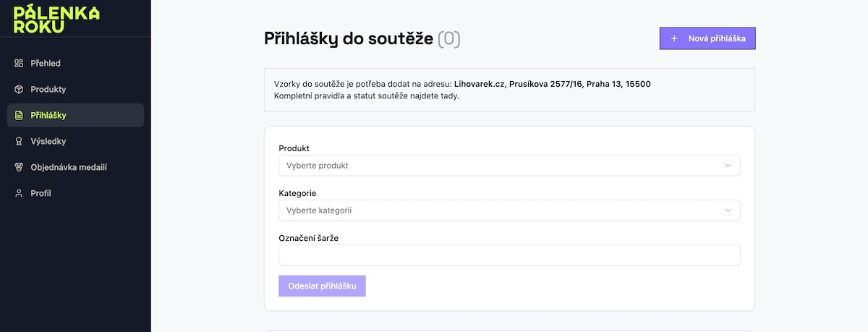This screenshot has height=332, width=868.
Task: Follow the 'tady' rules link
Action: click(450, 95)
